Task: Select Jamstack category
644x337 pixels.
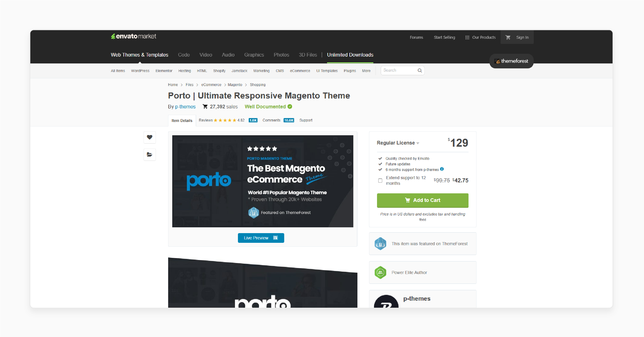Action: [239, 71]
